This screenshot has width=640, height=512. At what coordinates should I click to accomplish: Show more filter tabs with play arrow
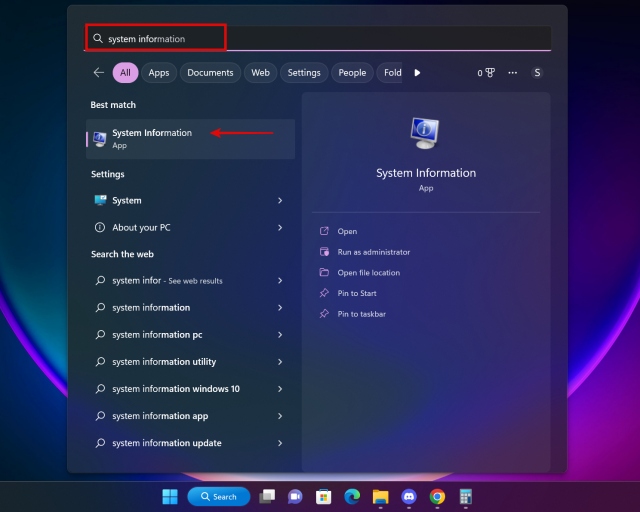(x=417, y=73)
